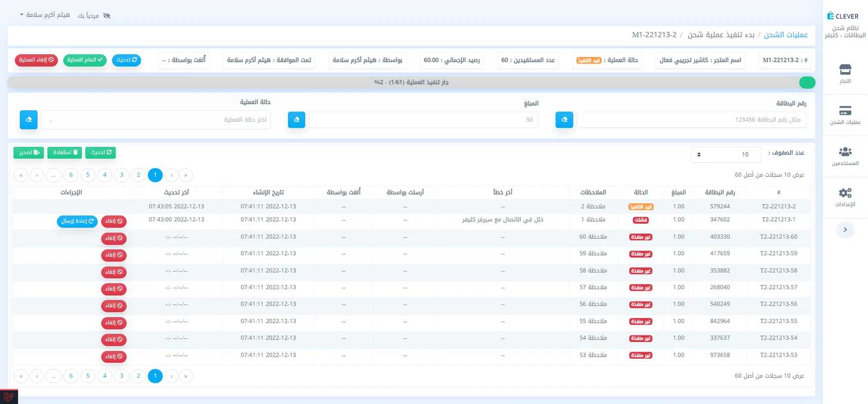Click the رقم البطاقة input field
The image size is (868, 404).
691,120
